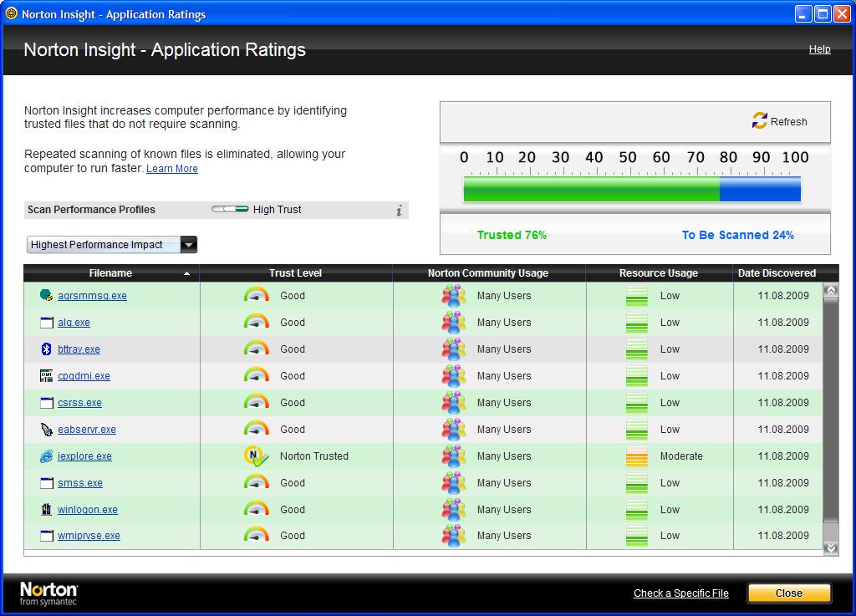Open the winlogon.exe file link
The height and width of the screenshot is (616, 856).
pos(87,510)
